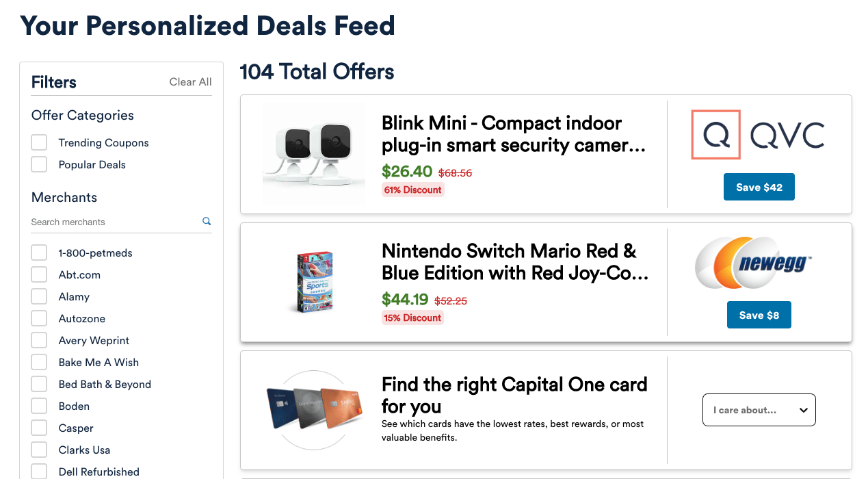Click the Newegg merchant logo
Viewport: 868px width, 479px height.
pos(754,263)
